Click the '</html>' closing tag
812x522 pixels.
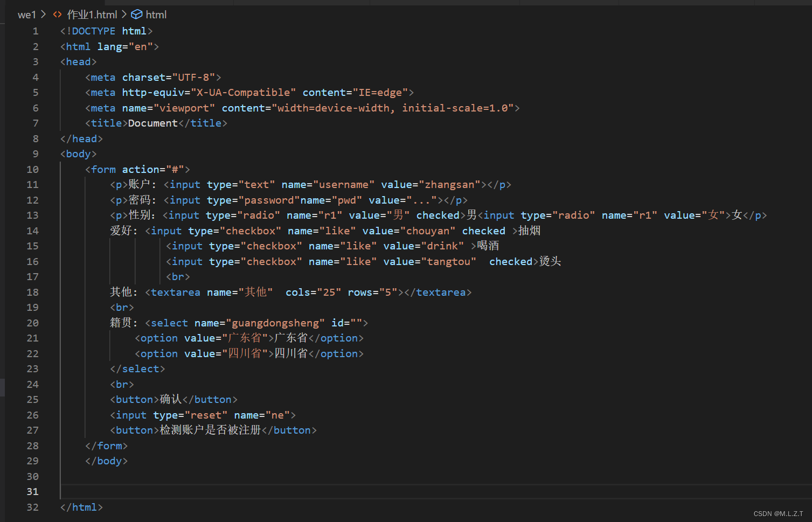pos(82,507)
